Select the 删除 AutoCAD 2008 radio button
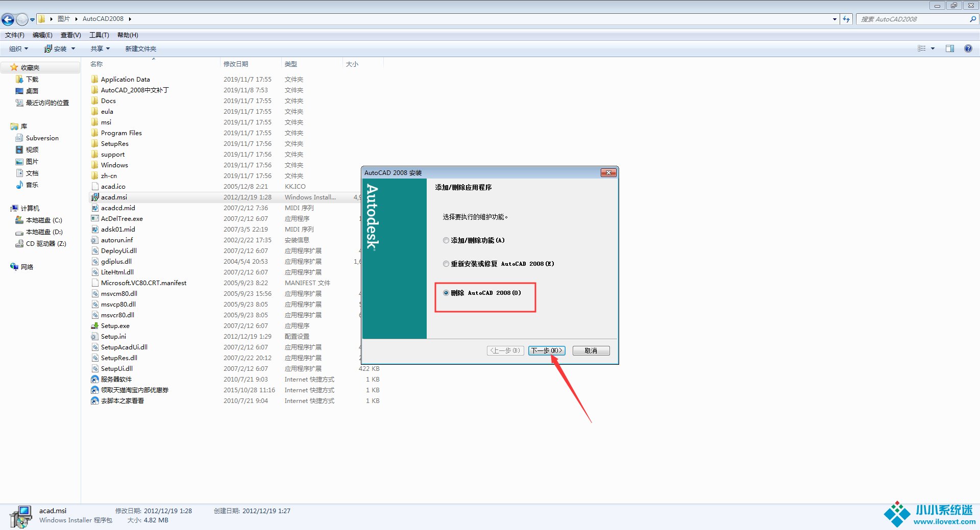This screenshot has width=980, height=530. pyautogui.click(x=446, y=293)
